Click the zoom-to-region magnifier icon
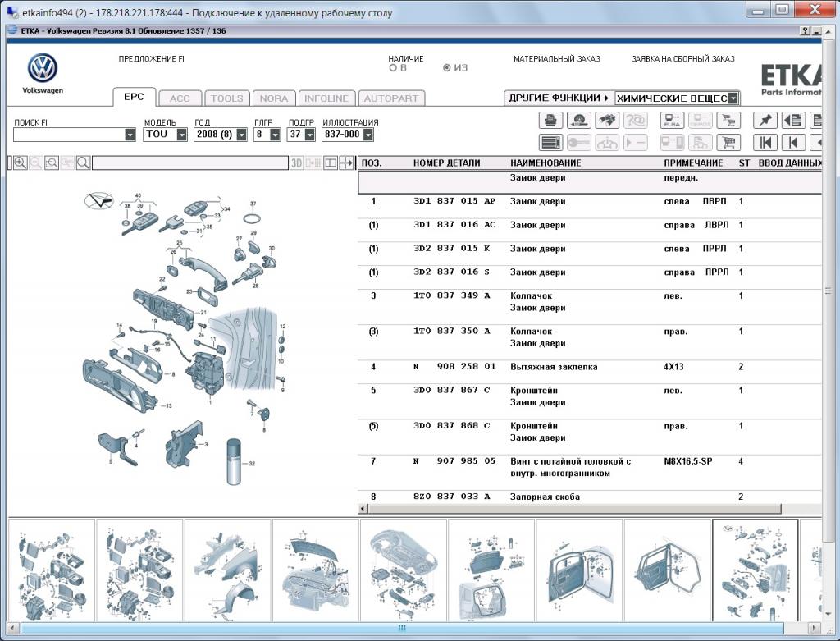The height and width of the screenshot is (641, 840). [x=52, y=163]
